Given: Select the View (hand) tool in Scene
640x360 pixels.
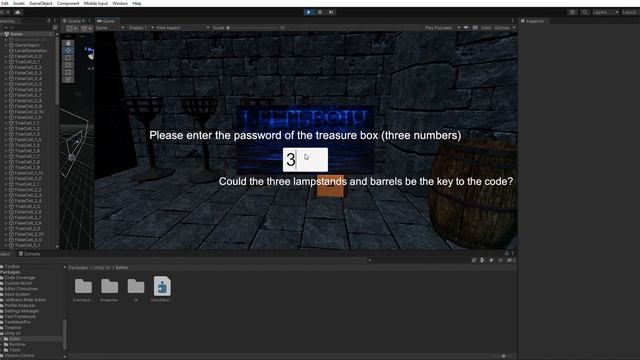Looking at the screenshot, I should [x=68, y=43].
